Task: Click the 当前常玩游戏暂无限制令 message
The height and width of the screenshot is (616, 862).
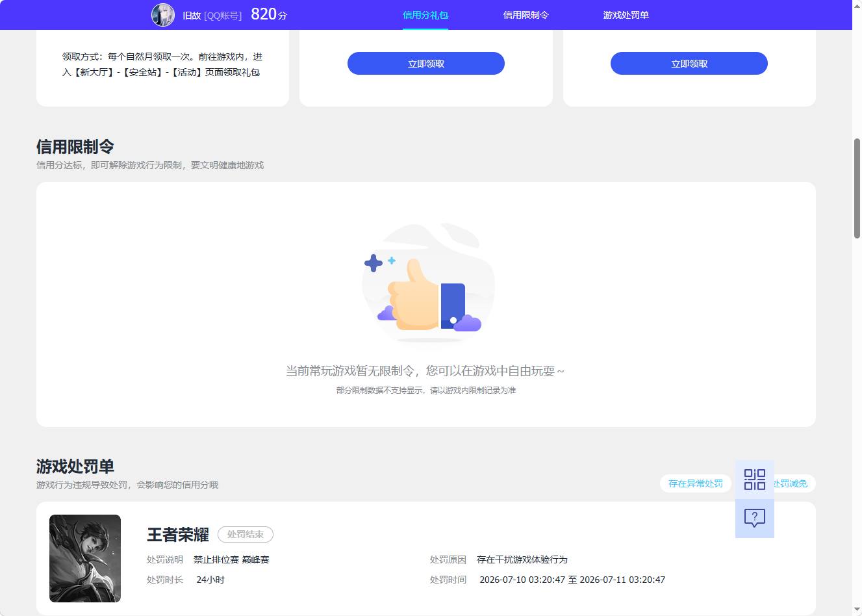Action: point(425,371)
